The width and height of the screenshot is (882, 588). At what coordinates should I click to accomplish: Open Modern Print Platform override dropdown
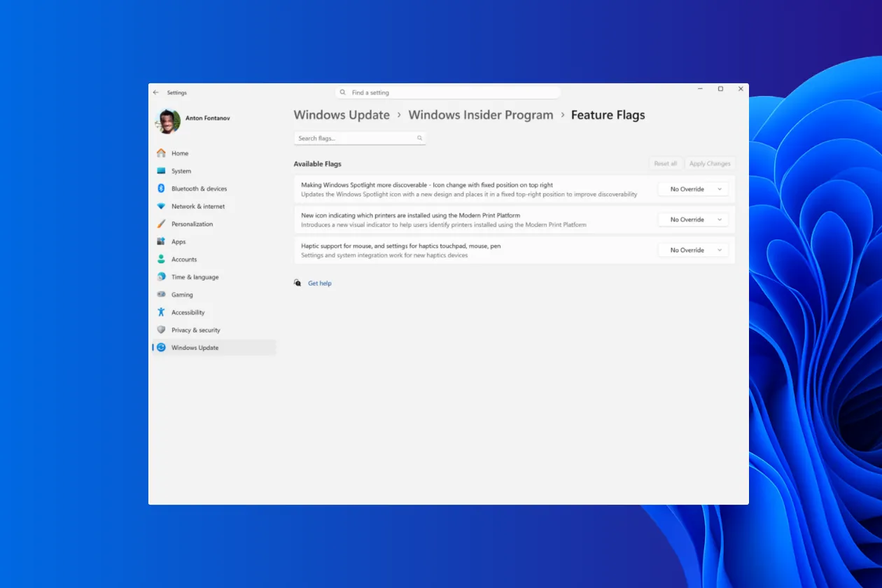[693, 220]
